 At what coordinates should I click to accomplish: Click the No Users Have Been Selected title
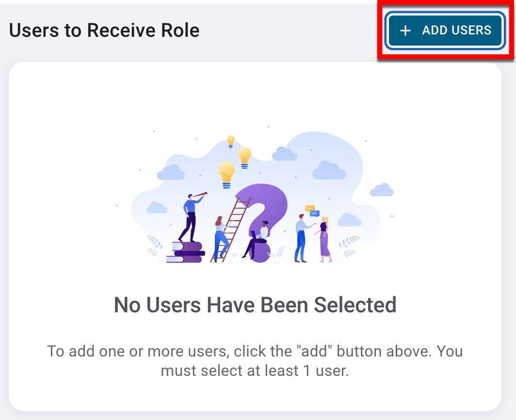coord(255,305)
